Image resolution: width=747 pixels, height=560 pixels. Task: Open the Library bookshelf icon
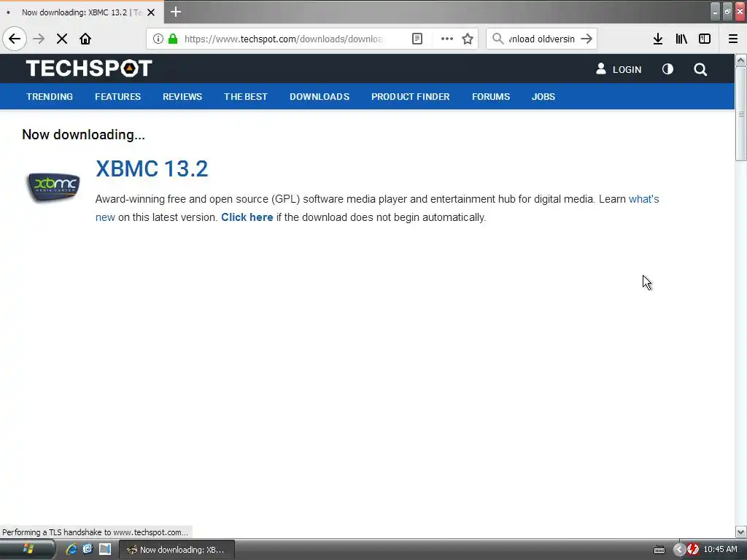click(x=681, y=39)
